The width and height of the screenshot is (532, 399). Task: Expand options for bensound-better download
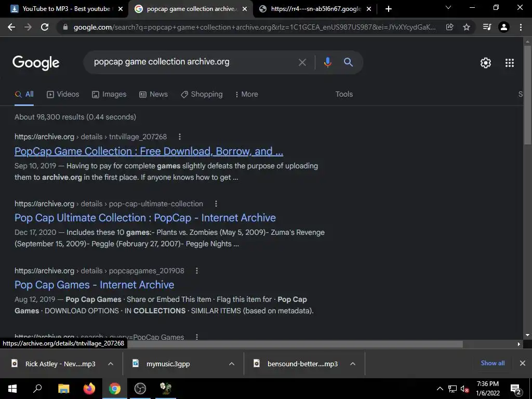(353, 364)
